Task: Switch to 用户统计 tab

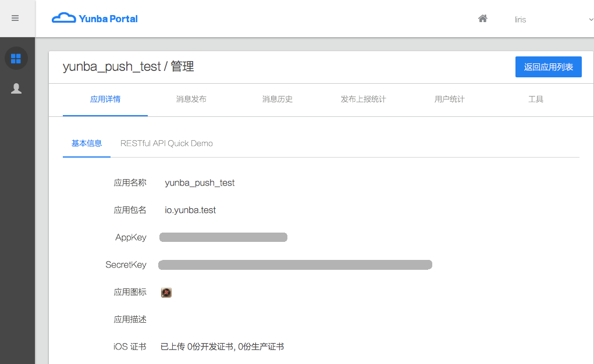Action: pyautogui.click(x=449, y=99)
